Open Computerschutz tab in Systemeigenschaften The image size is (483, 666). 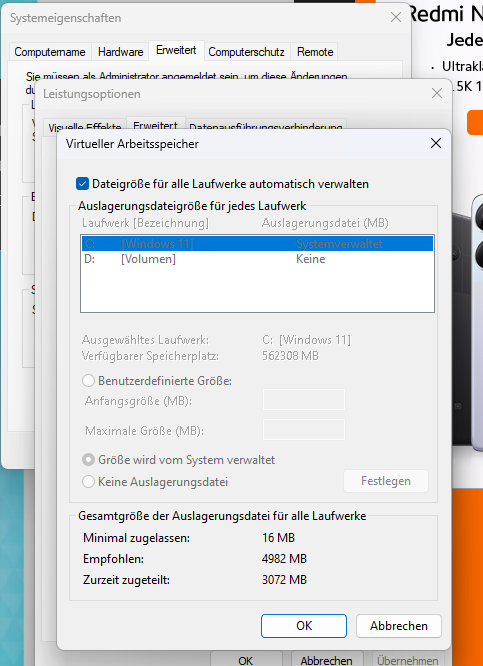click(246, 52)
